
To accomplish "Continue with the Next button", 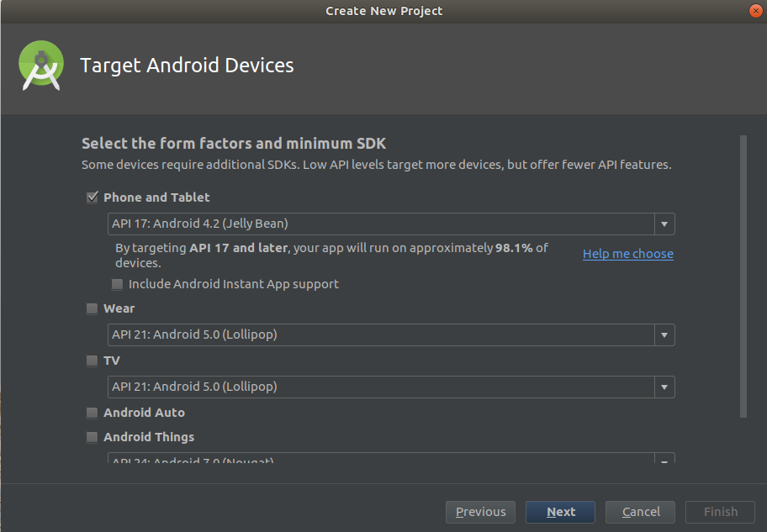I will click(x=561, y=512).
